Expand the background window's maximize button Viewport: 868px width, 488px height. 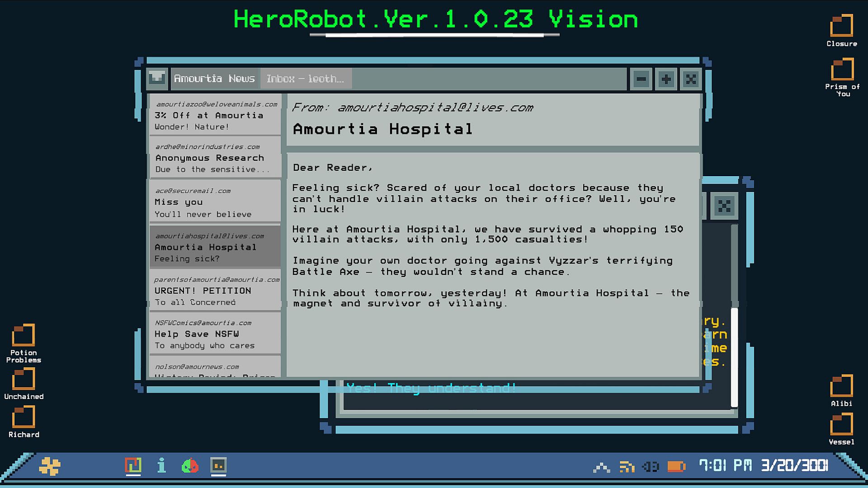pos(724,206)
